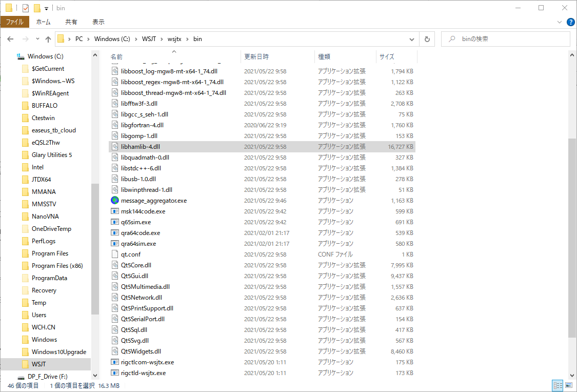Click the file list vertical scrollbar
This screenshot has width=577, height=392.
(x=572, y=238)
